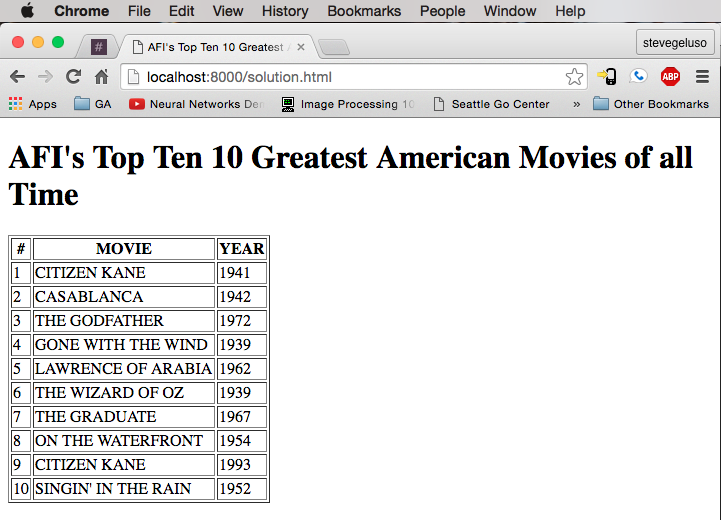The width and height of the screenshot is (721, 520).
Task: Click the browser back arrow
Action: point(17,76)
